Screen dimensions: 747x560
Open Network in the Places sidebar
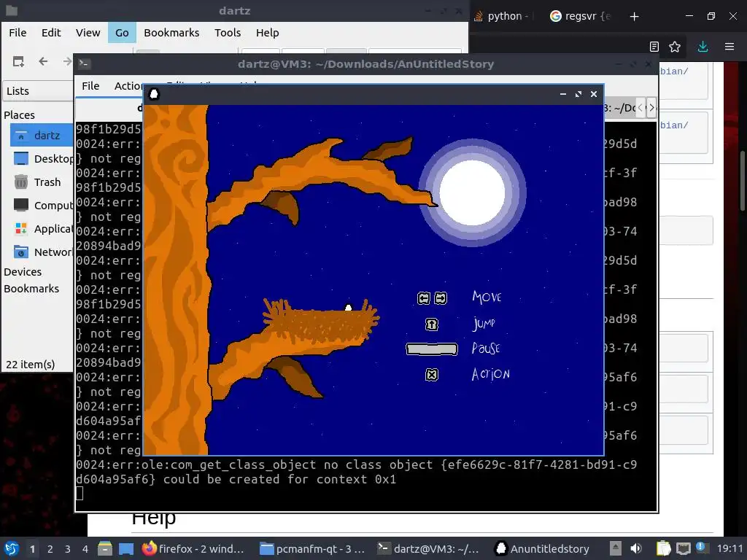pos(42,252)
